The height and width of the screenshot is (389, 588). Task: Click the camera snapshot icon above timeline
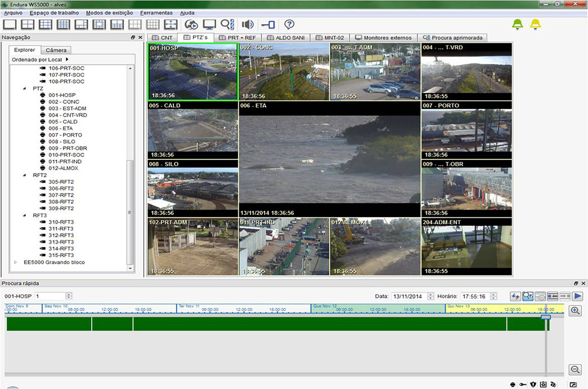(540, 296)
